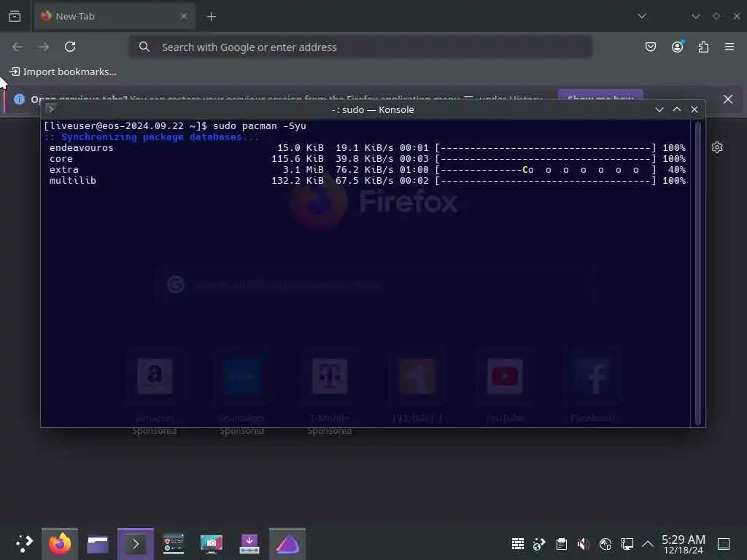Screen dimensions: 747x560
Task: Minimize Firefox window via chevron
Action: click(x=695, y=16)
